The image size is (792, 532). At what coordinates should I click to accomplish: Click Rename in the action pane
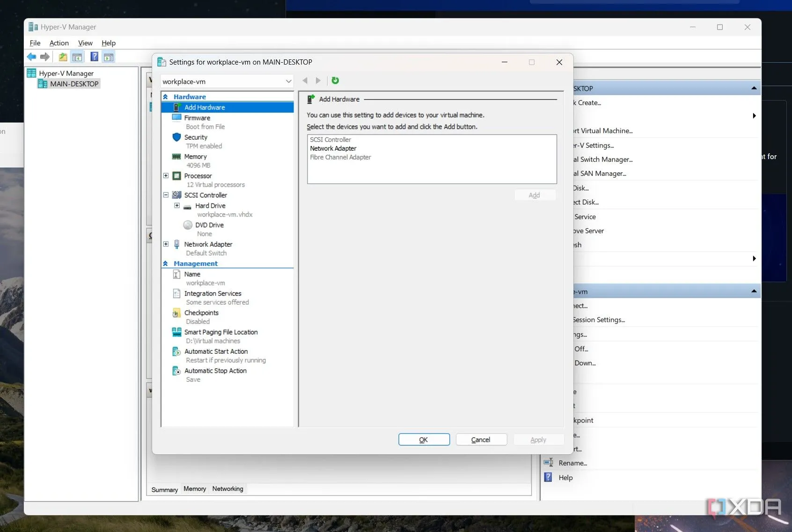click(572, 463)
